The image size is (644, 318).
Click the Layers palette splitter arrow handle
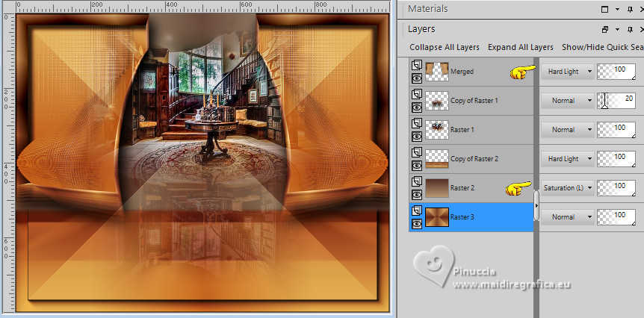pyautogui.click(x=536, y=205)
